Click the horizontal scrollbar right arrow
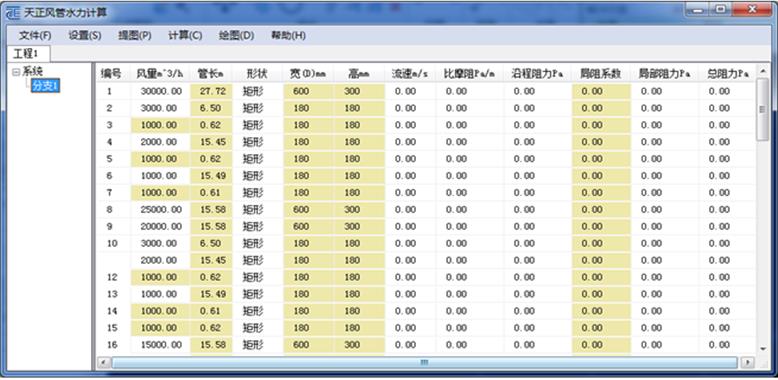 tap(748, 363)
